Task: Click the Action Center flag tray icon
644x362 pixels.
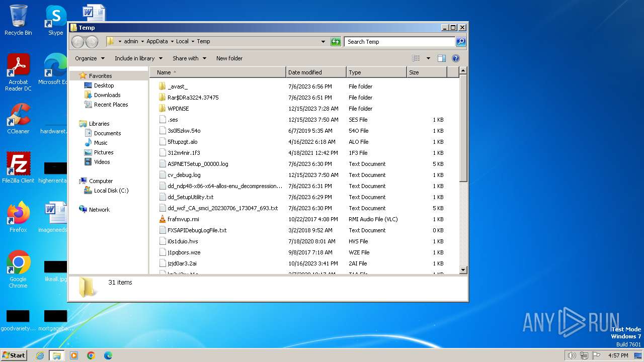Action: 597,355
